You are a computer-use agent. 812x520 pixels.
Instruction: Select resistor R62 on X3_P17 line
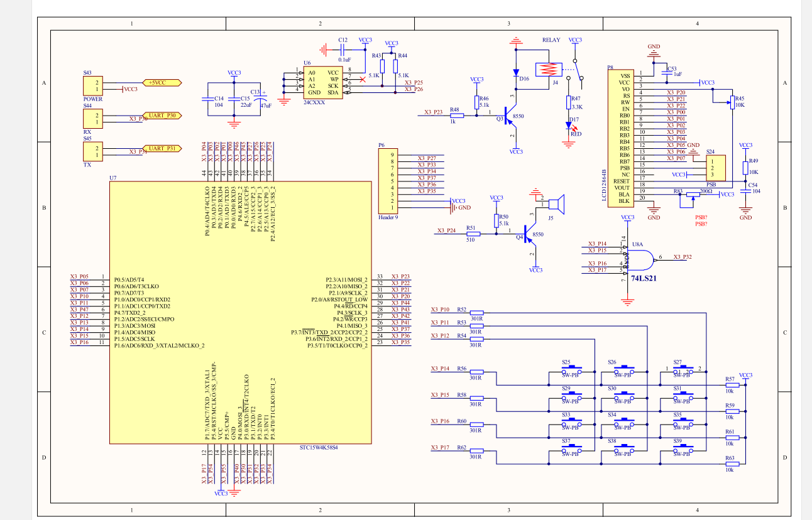point(477,450)
